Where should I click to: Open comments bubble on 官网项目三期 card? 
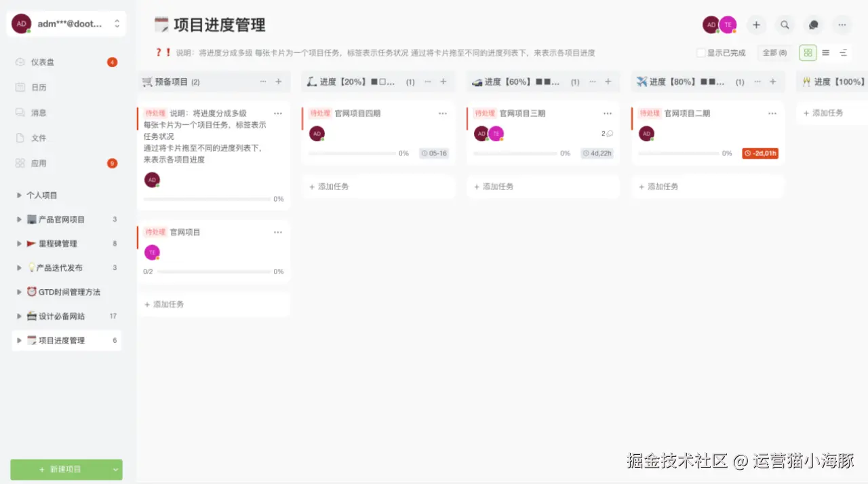click(607, 134)
